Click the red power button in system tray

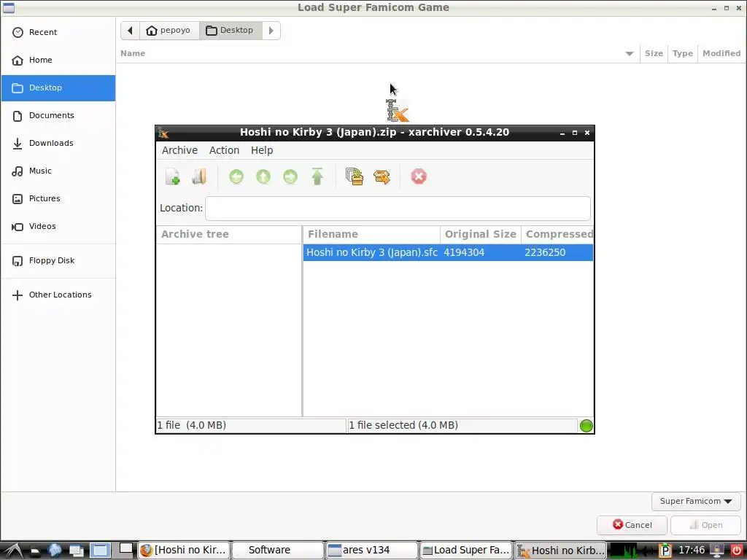click(737, 551)
